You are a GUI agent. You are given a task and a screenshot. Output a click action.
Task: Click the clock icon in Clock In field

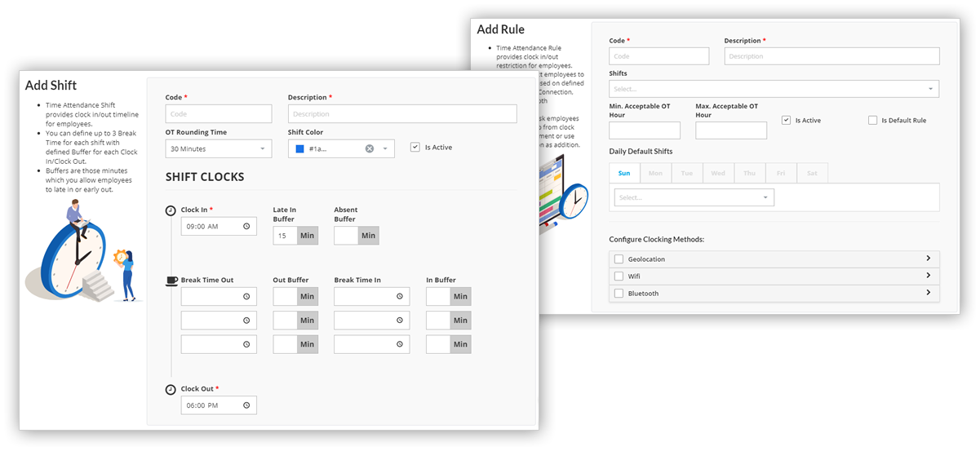click(x=246, y=227)
